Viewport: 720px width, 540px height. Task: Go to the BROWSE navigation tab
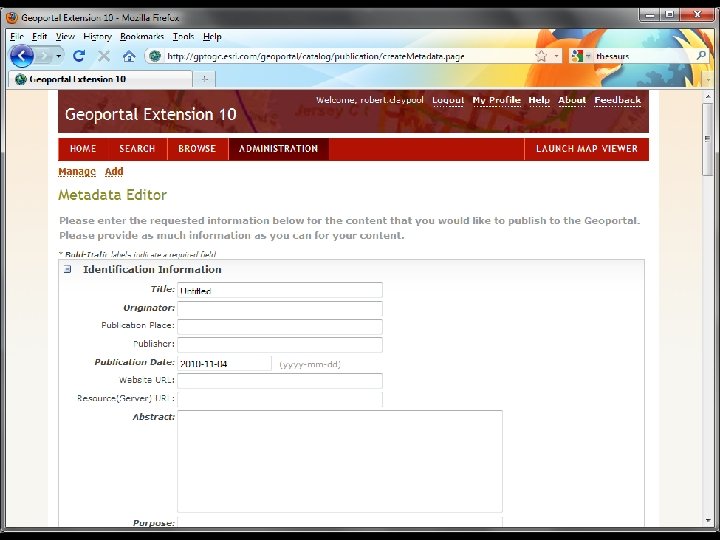pos(197,149)
